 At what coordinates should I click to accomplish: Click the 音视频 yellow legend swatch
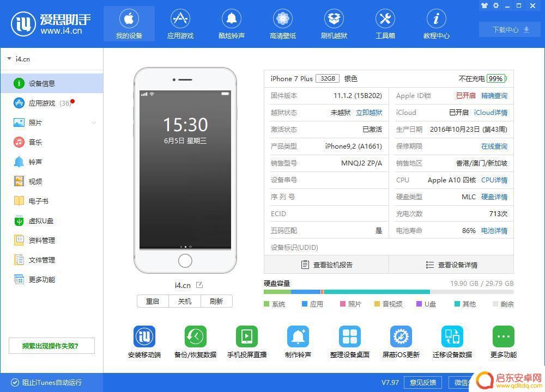pos(377,304)
